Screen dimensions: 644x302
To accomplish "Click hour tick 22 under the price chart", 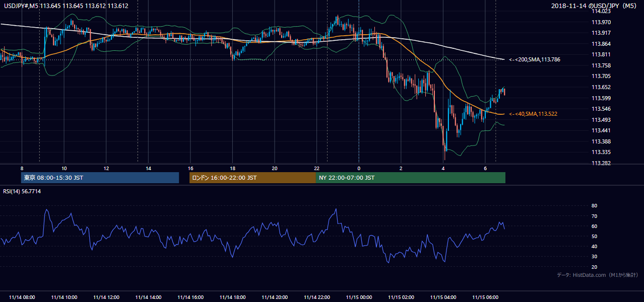I will click(316, 168).
